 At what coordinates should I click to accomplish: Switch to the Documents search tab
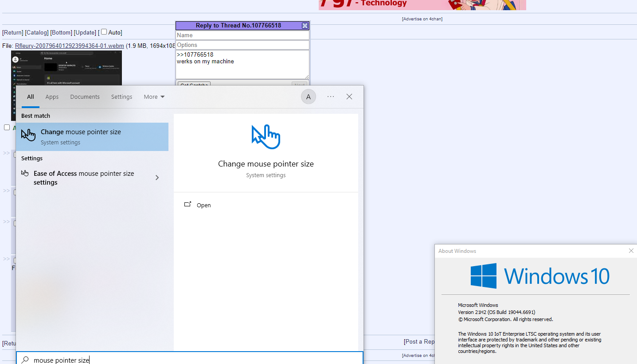pyautogui.click(x=85, y=97)
